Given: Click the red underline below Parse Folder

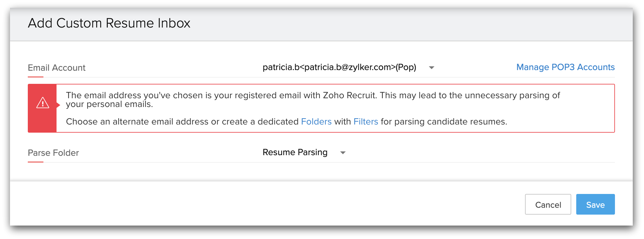Looking at the screenshot, I should (36, 162).
